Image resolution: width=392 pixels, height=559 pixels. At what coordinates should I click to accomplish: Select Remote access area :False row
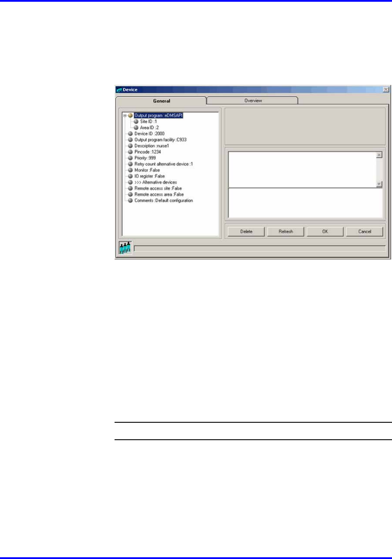[158, 194]
